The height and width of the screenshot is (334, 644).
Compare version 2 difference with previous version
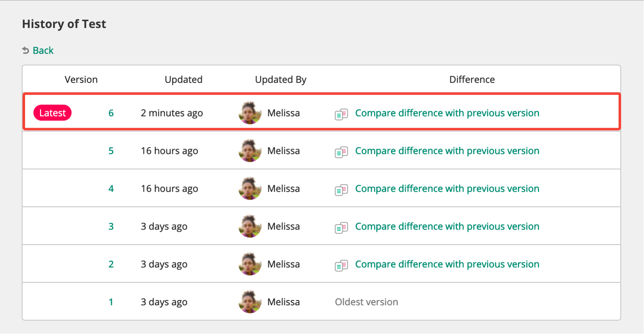tap(447, 265)
